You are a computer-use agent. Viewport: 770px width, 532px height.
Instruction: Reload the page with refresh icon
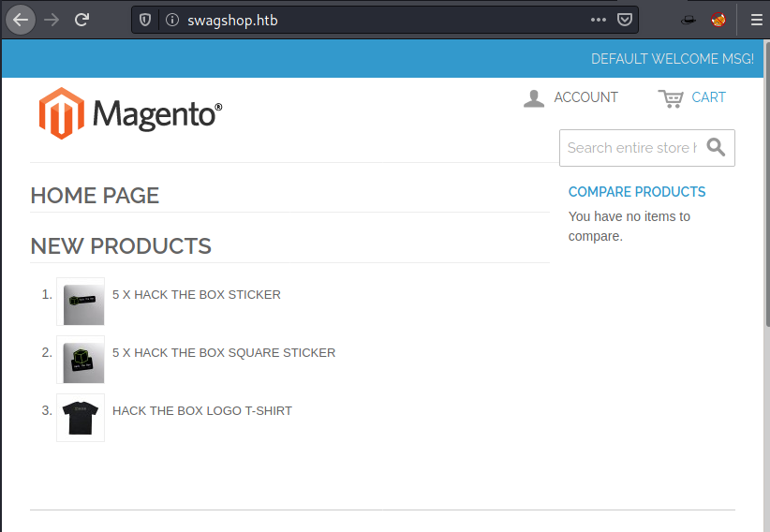point(82,19)
